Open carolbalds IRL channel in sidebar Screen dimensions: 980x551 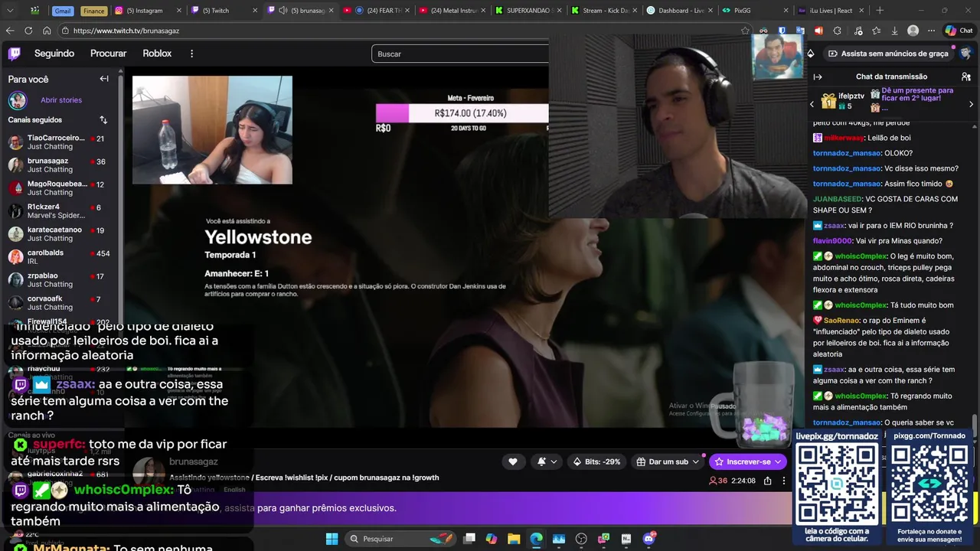tap(60, 257)
